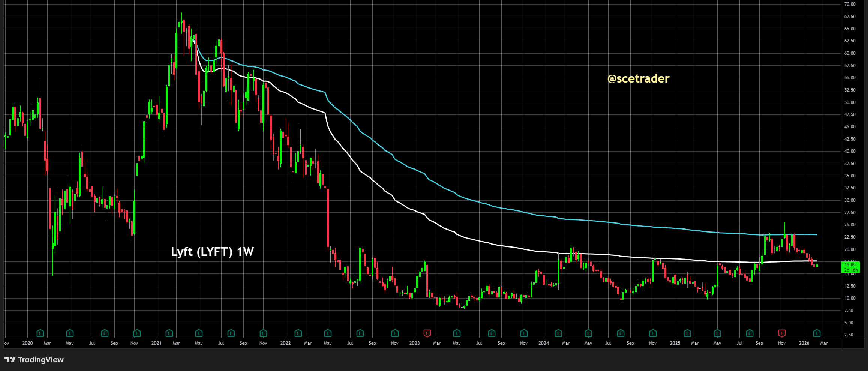Screen dimensions: 868x371
Task: Click the first earnings marker in early 2020
Action: pos(40,333)
